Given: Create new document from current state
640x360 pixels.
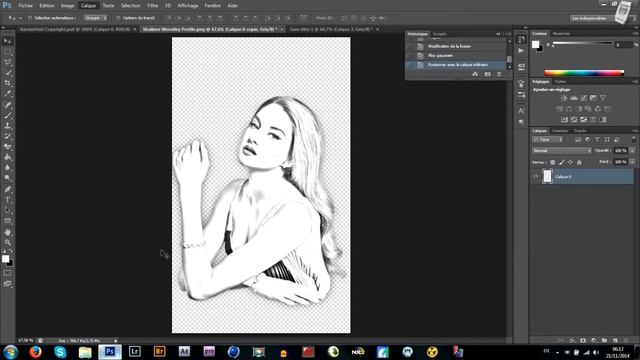Looking at the screenshot, I should point(475,74).
